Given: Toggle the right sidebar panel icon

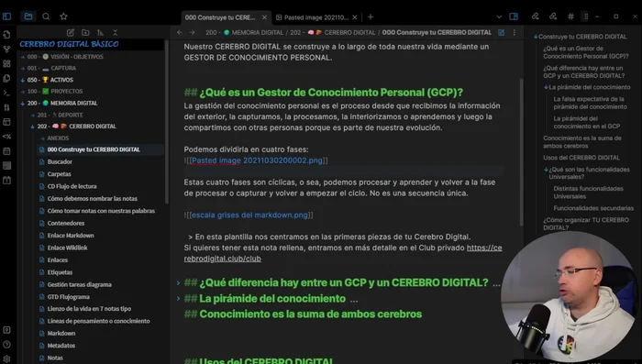Looking at the screenshot, I should click(514, 17).
